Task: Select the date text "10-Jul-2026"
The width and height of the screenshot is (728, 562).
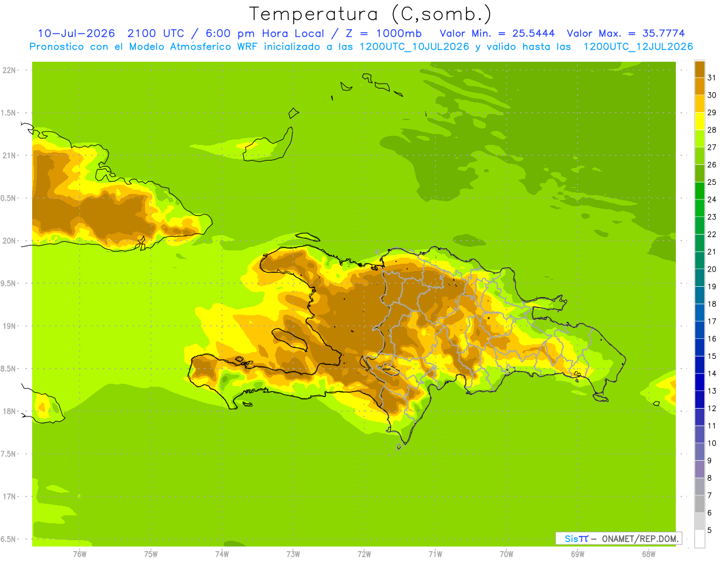Action: click(x=77, y=33)
